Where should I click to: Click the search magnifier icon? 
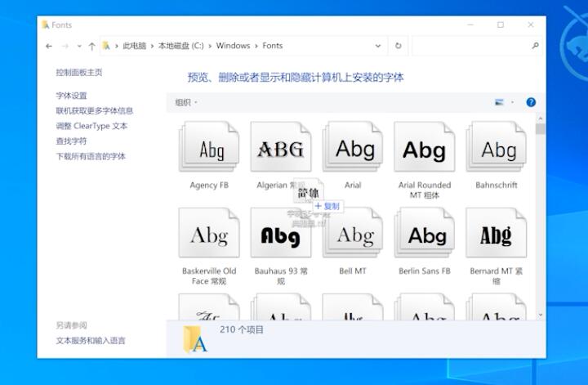tap(535, 46)
